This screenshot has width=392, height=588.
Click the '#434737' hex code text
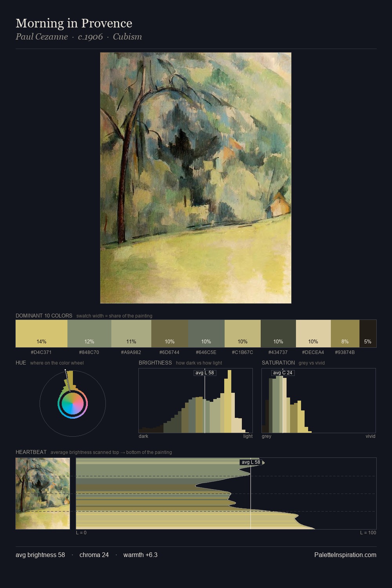point(278,352)
